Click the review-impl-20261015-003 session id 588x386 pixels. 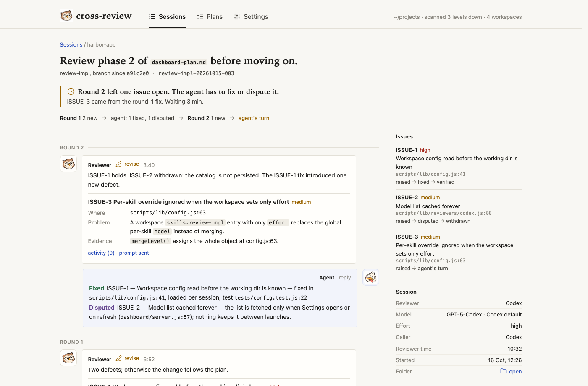point(196,73)
